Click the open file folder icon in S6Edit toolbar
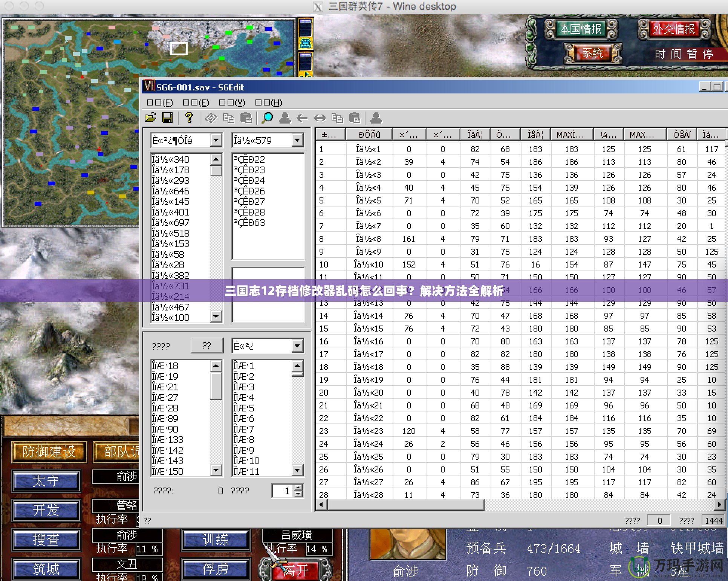 [150, 118]
